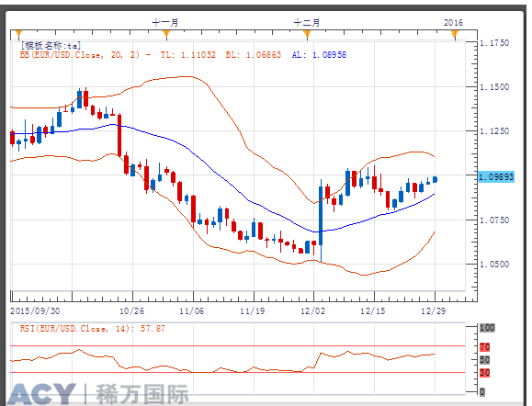Click the BB(EUR/USD.Close, 20, 2) indicator label
Screen dimensions: 532x406
[x=80, y=55]
